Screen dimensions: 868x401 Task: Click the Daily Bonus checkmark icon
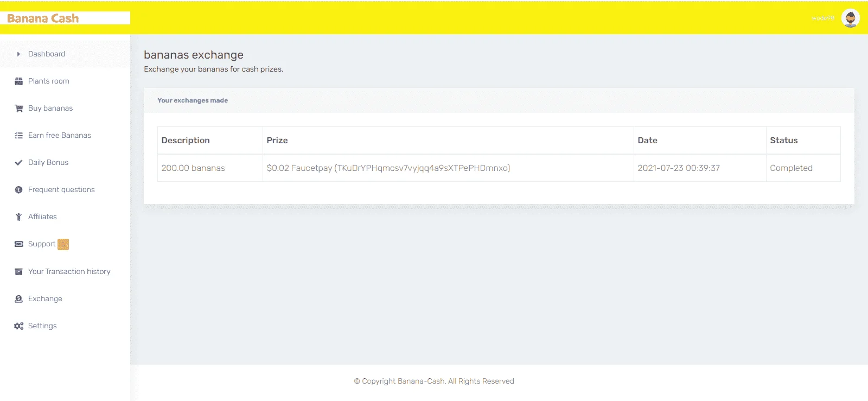click(18, 163)
